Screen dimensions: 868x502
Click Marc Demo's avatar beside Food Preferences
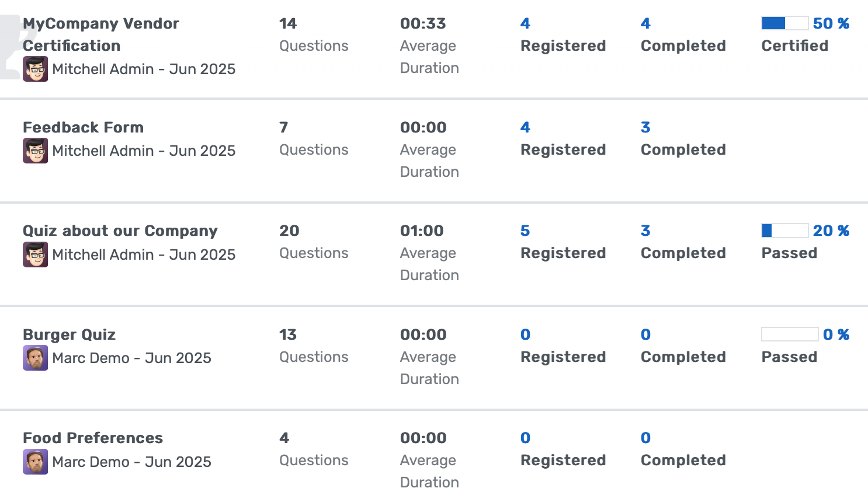[35, 462]
